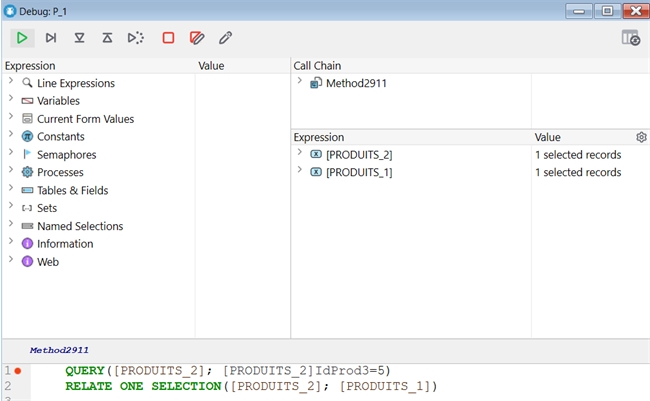
Task: Click the Step Into Process icon
Action: click(x=135, y=38)
